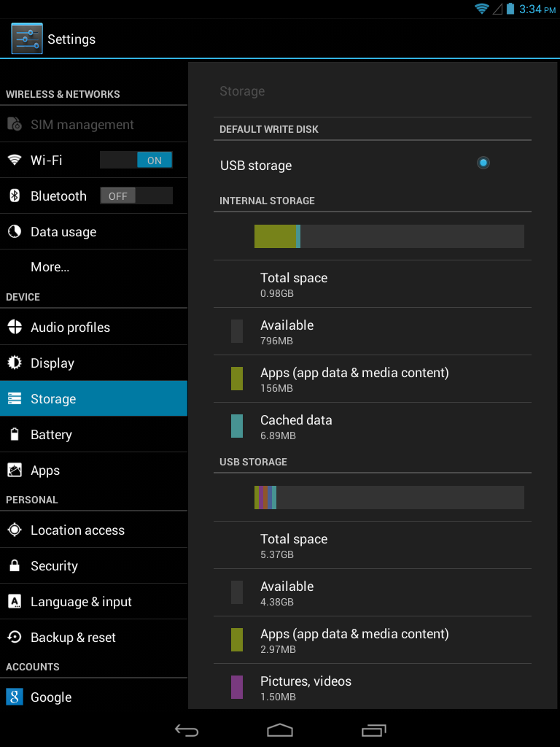Open Apps settings

tap(93, 471)
